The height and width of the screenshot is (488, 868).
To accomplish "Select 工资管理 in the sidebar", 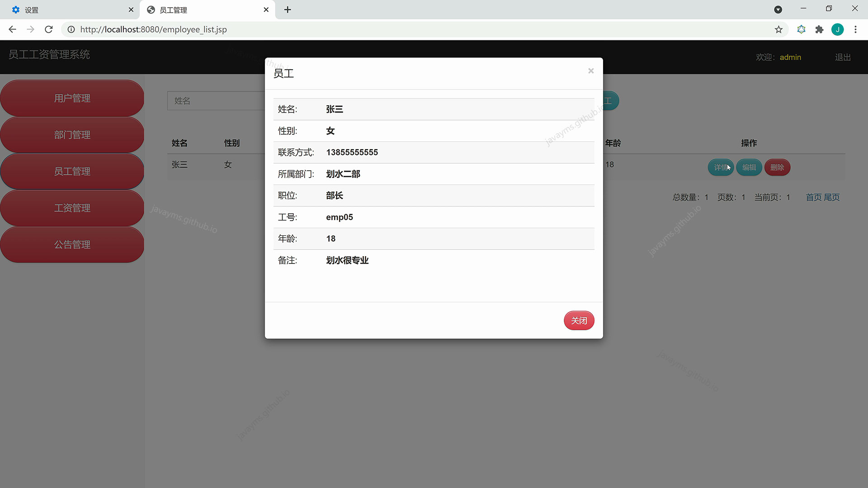I will (x=72, y=208).
